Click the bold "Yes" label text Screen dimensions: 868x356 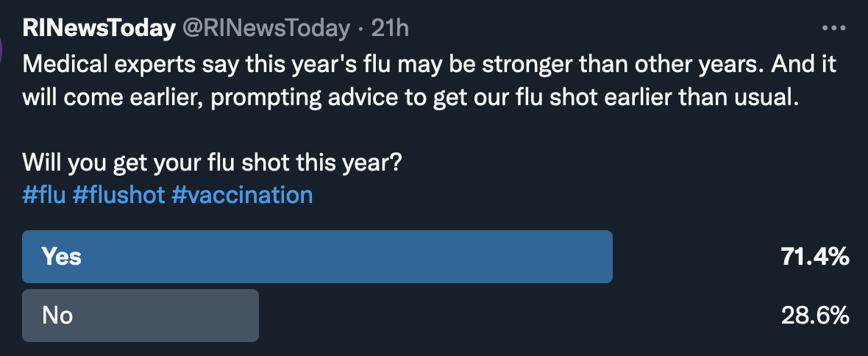(x=62, y=257)
